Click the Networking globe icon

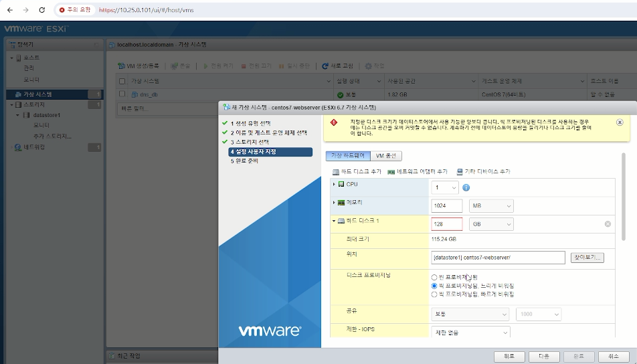[x=18, y=147]
